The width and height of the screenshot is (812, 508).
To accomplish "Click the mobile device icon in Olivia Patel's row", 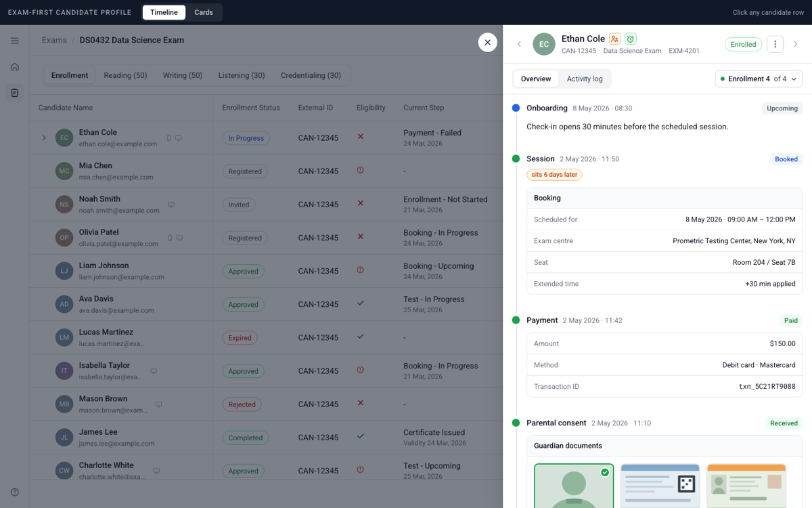I will click(170, 238).
